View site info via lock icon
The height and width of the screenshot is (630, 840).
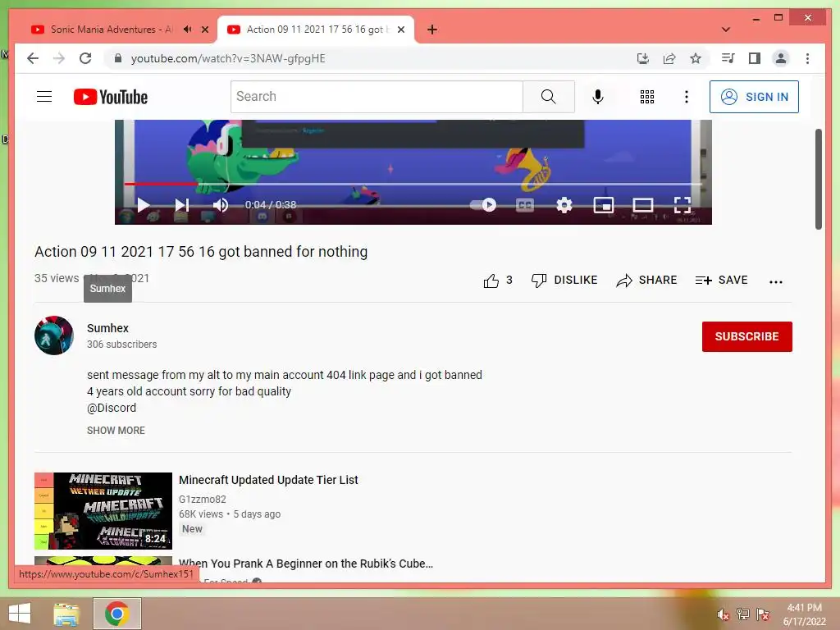118,58
